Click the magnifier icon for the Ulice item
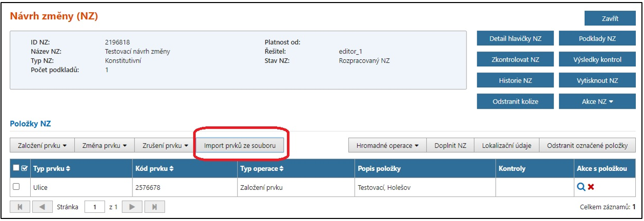The height and width of the screenshot is (221, 644). coord(581,187)
